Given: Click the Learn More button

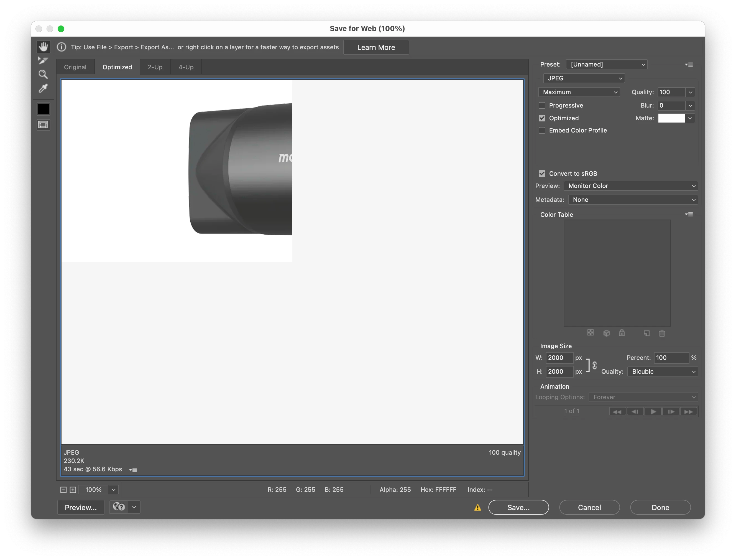Looking at the screenshot, I should (x=376, y=47).
